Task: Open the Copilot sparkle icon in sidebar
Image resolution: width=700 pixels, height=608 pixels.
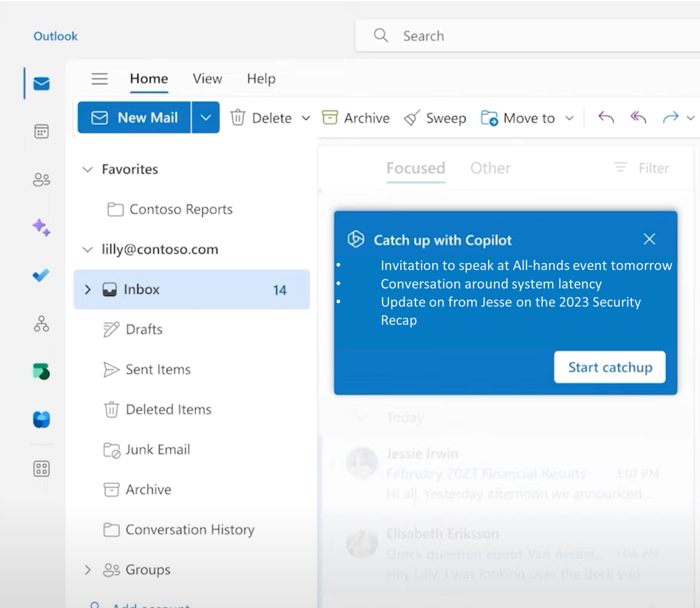Action: tap(41, 227)
